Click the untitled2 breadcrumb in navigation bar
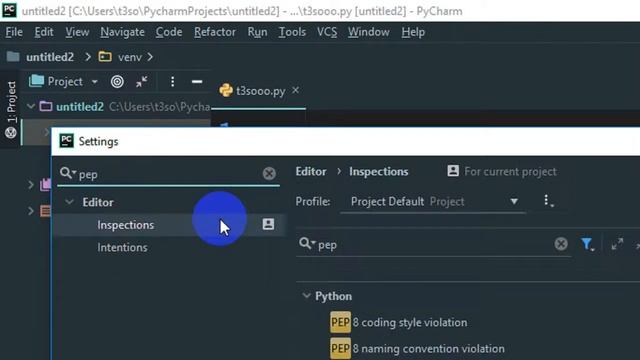The image size is (640, 360). (50, 57)
